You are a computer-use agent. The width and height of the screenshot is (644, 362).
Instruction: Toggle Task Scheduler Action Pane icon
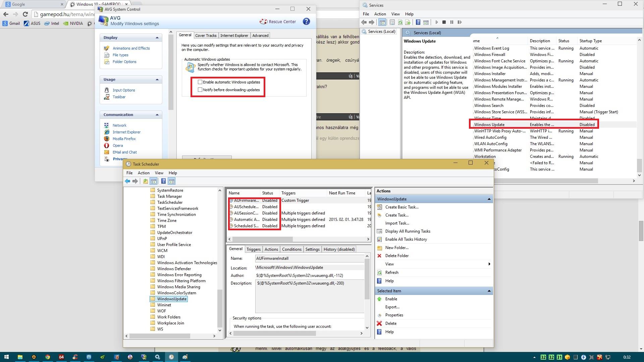pyautogui.click(x=171, y=181)
